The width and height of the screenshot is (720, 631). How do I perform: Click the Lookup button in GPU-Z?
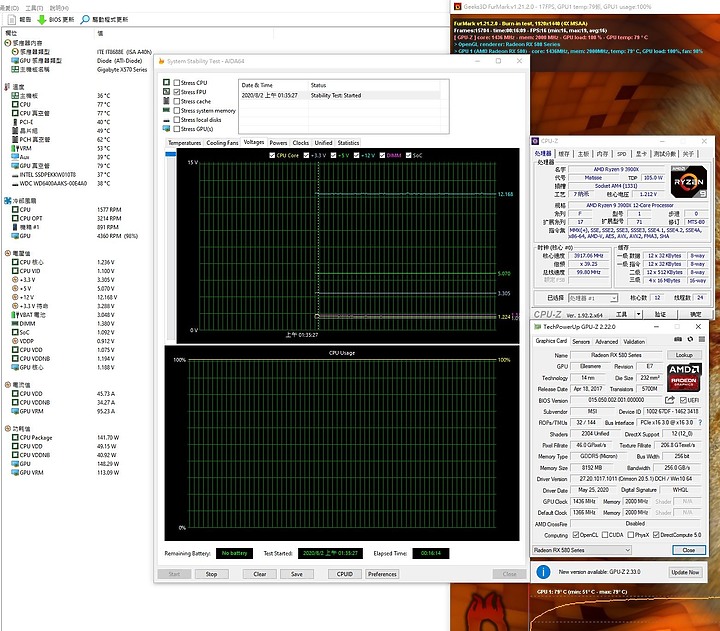coord(684,355)
